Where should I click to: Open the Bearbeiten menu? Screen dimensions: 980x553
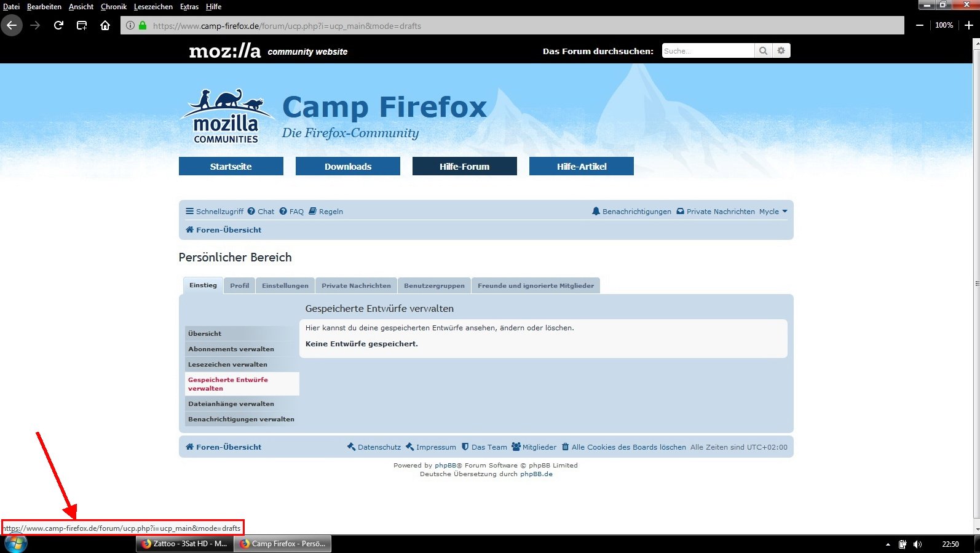click(x=44, y=7)
